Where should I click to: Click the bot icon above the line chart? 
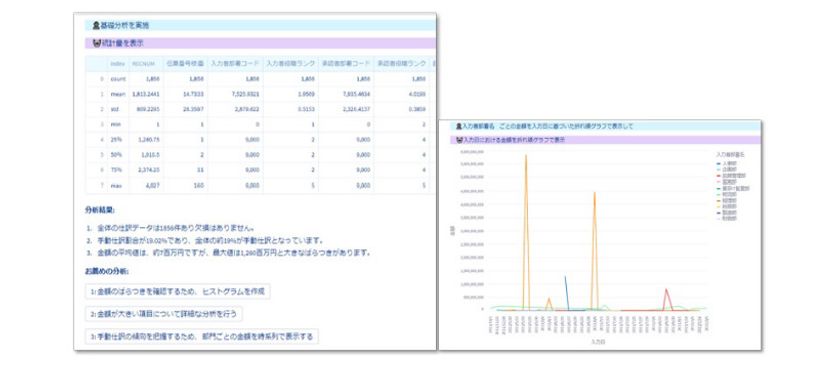click(x=459, y=140)
